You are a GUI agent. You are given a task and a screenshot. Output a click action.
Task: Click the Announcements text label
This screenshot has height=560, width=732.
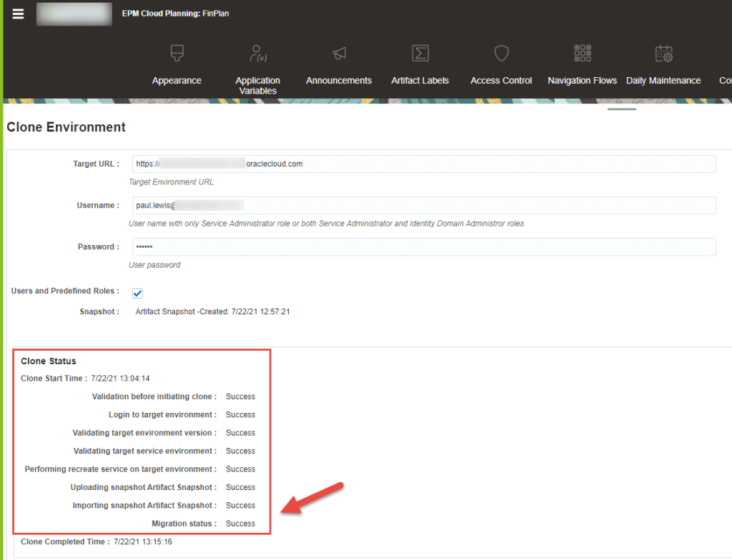coord(339,81)
